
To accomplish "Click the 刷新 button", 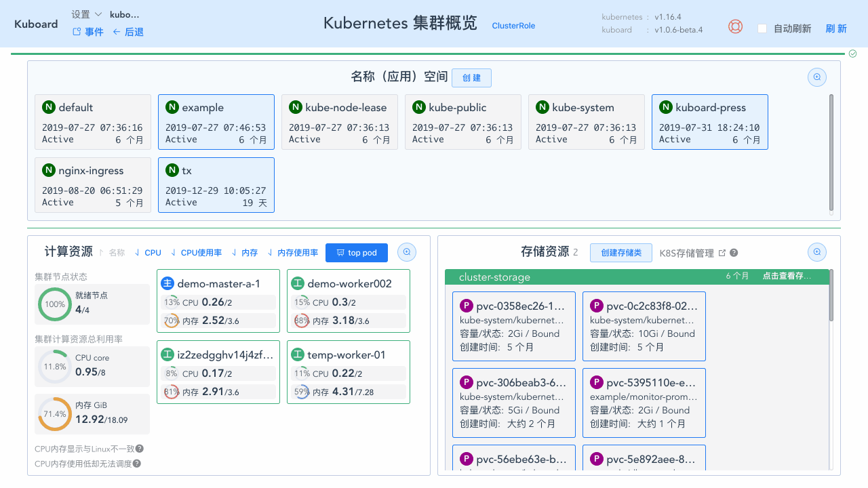I will 836,28.
